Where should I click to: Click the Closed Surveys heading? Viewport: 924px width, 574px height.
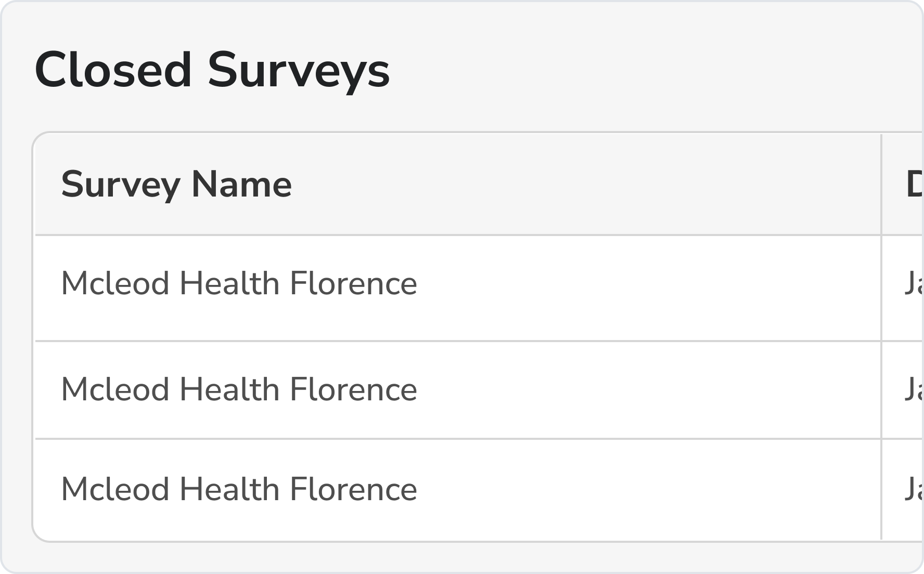coord(212,70)
